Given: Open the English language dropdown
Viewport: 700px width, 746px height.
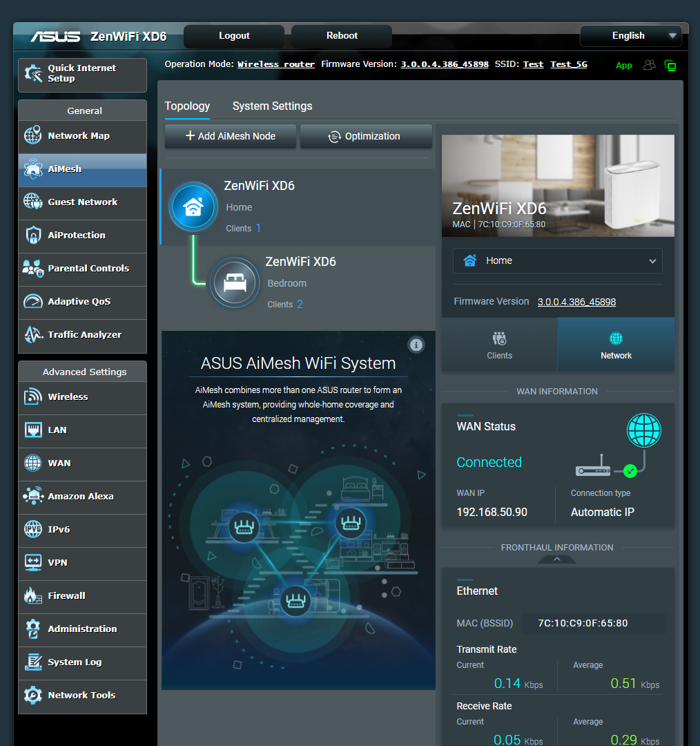Looking at the screenshot, I should tap(630, 36).
